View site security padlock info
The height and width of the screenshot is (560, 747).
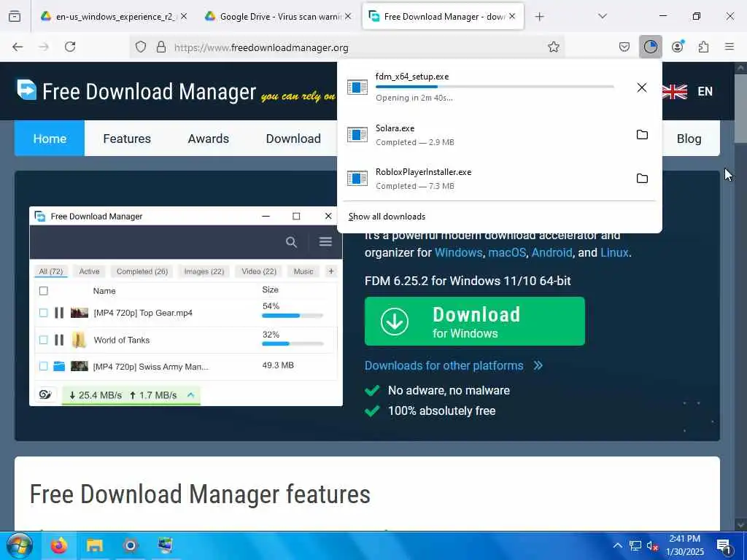coord(161,47)
